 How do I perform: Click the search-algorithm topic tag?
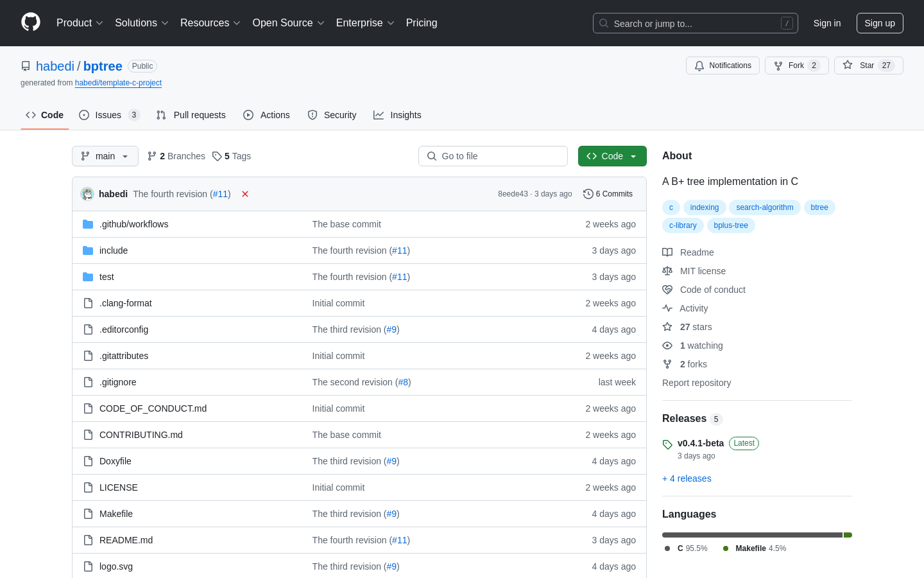point(764,207)
